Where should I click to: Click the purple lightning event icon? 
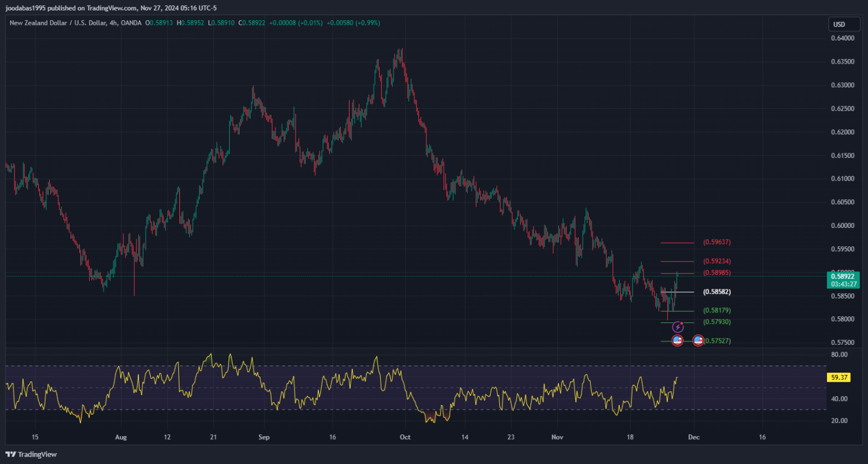click(678, 327)
